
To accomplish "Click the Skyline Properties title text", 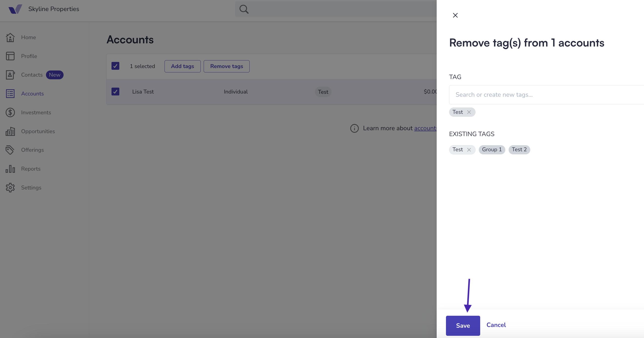I will (x=54, y=9).
